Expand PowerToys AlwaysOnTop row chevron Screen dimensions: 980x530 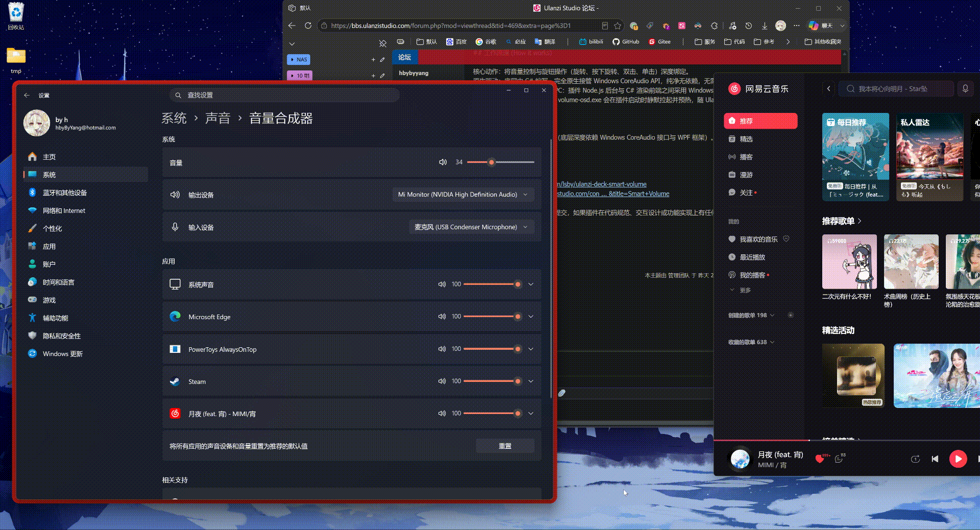tap(531, 349)
